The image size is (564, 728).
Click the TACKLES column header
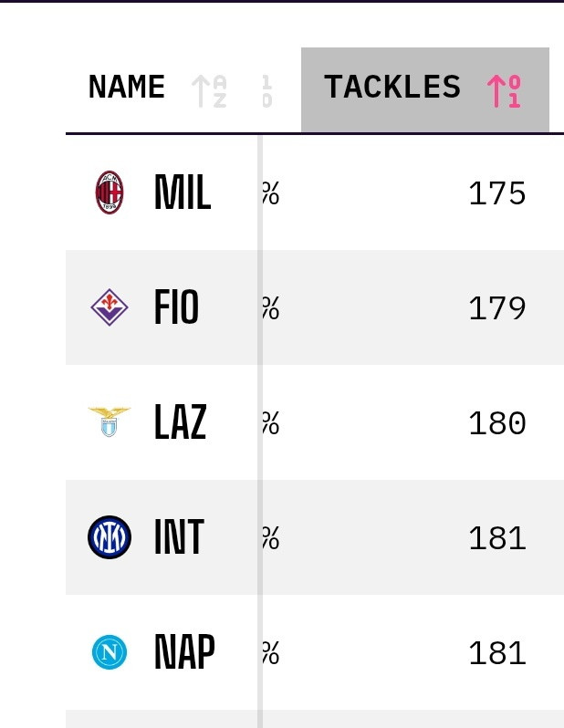pos(392,88)
